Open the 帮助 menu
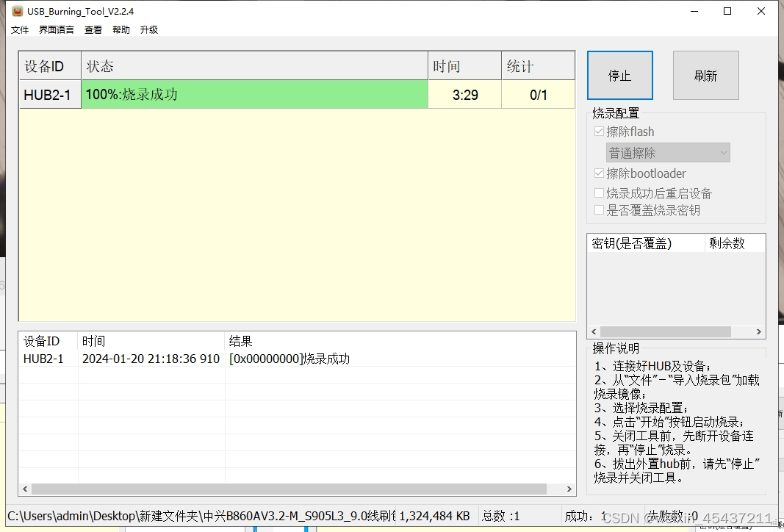Screen dimensions: 784x532 pyautogui.click(x=121, y=30)
